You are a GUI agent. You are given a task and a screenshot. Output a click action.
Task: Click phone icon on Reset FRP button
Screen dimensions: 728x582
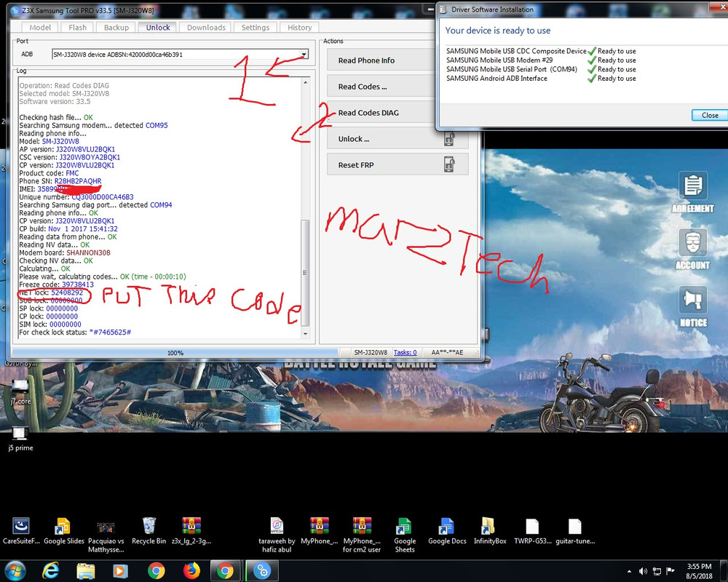449,164
